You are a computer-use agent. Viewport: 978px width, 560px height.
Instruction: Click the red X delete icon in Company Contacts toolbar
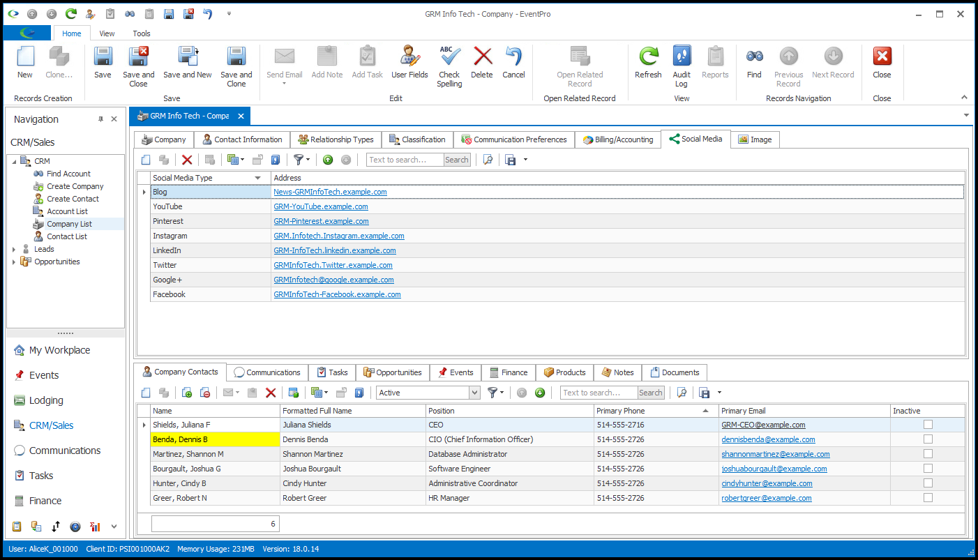tap(271, 393)
